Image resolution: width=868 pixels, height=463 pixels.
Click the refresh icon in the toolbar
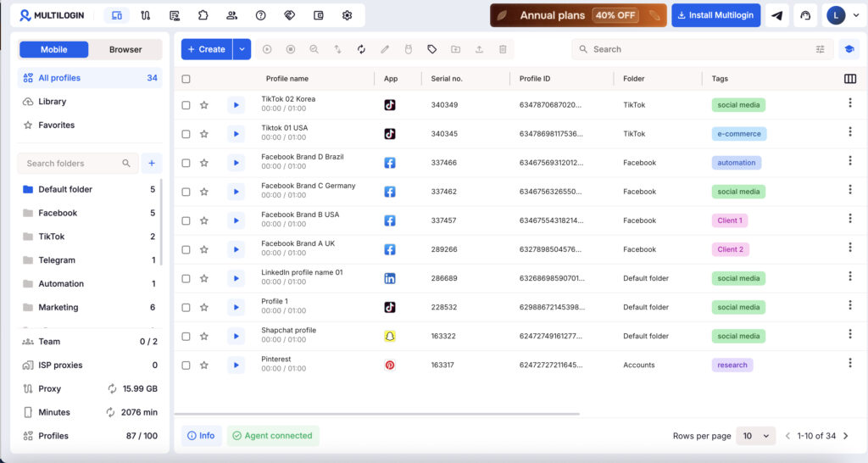tap(361, 49)
